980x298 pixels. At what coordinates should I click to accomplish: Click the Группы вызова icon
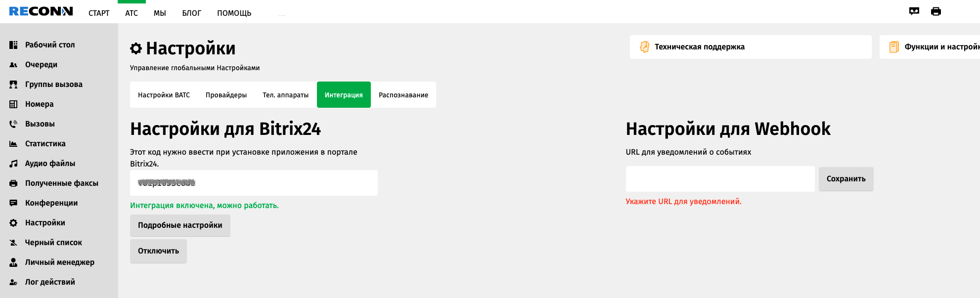(x=13, y=85)
